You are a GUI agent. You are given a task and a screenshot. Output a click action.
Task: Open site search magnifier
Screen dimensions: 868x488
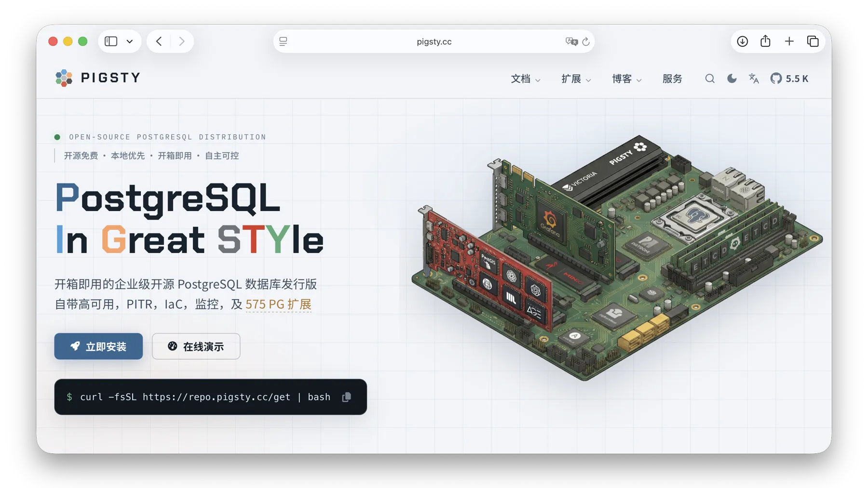click(710, 79)
